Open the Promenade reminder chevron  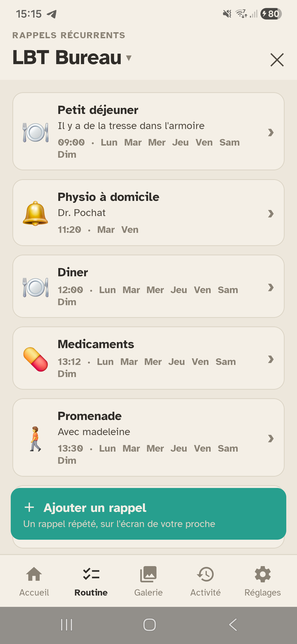click(x=271, y=438)
